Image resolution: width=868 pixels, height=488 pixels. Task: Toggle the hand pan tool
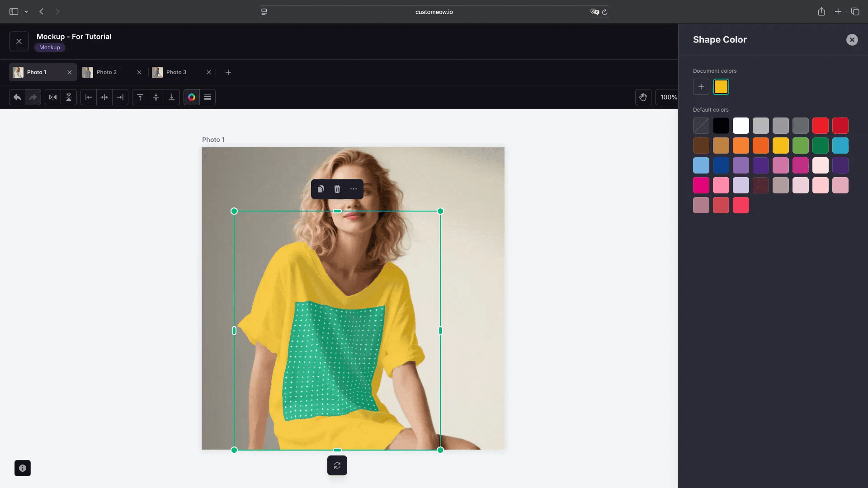643,97
